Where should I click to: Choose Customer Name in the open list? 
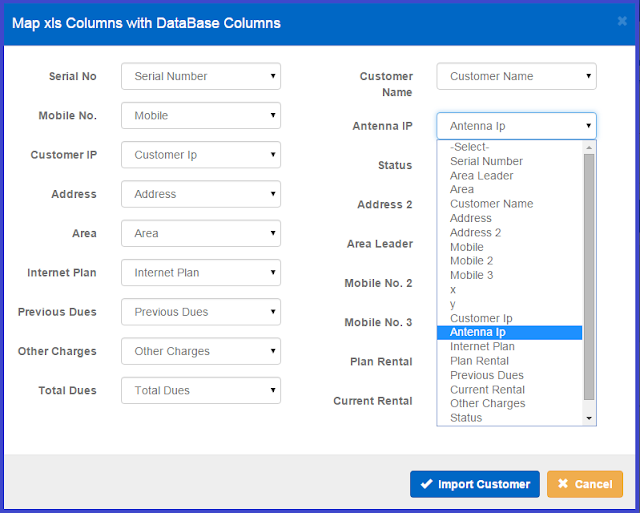click(x=509, y=204)
